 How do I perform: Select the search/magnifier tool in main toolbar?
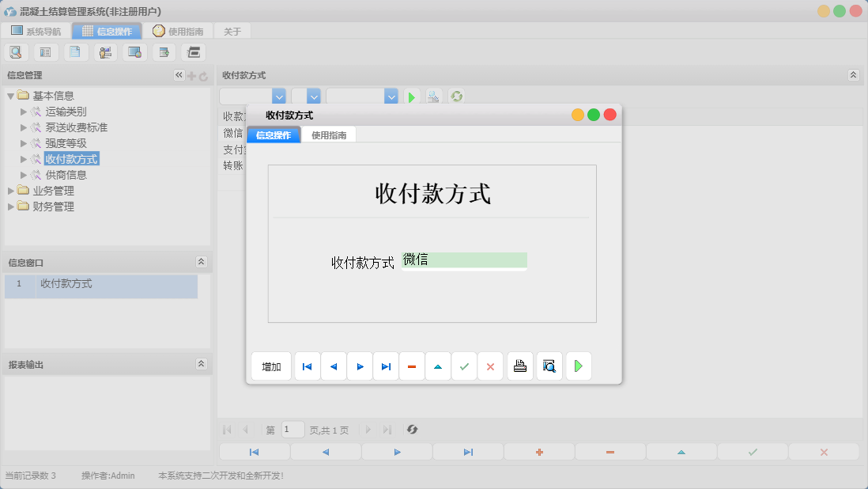pyautogui.click(x=16, y=51)
